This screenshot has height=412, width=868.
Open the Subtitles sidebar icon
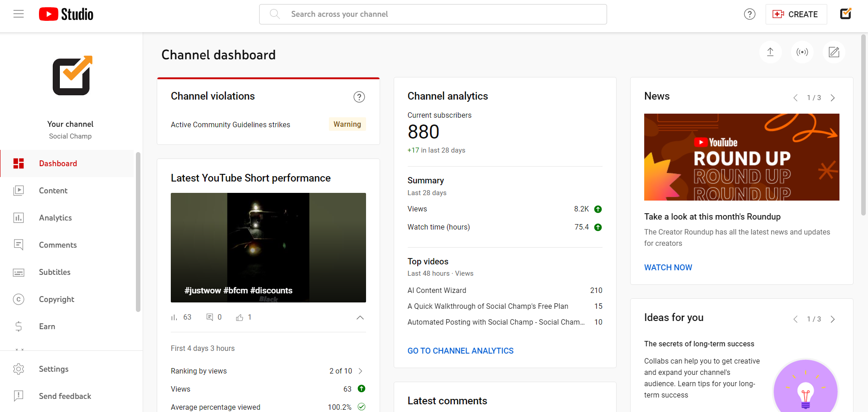coord(19,272)
